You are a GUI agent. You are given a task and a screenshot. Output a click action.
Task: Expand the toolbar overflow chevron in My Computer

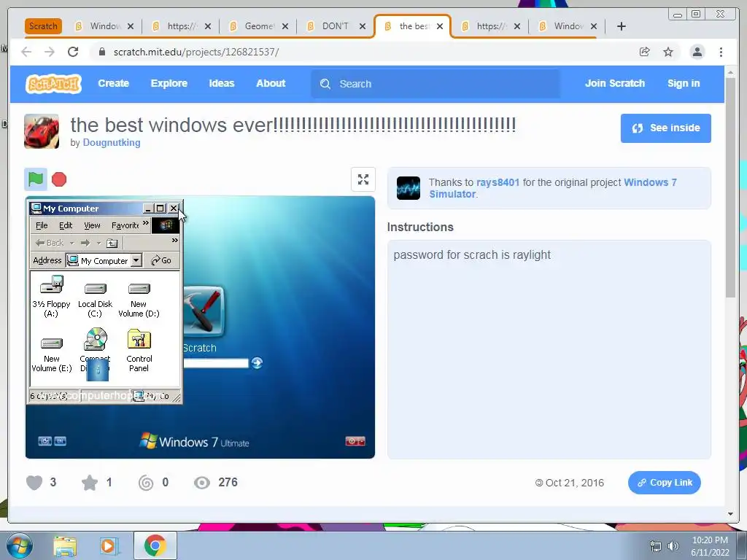pyautogui.click(x=175, y=241)
